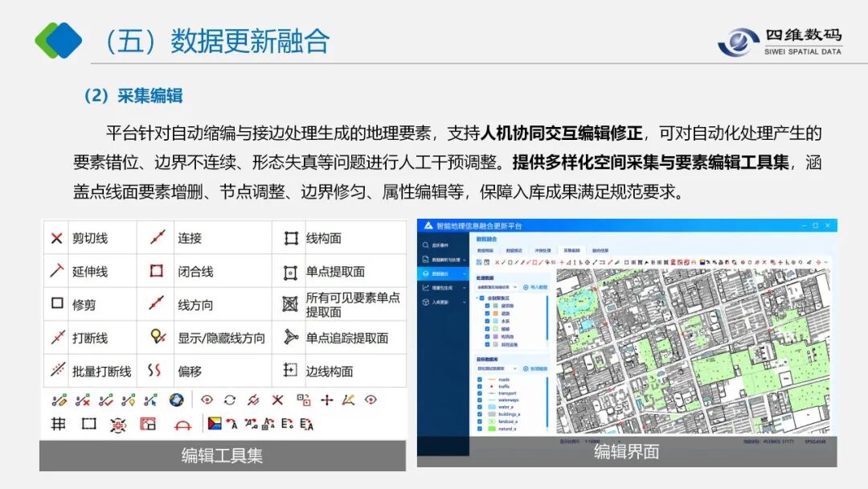
Task: Click the node edit pencil icon
Action: [59, 400]
